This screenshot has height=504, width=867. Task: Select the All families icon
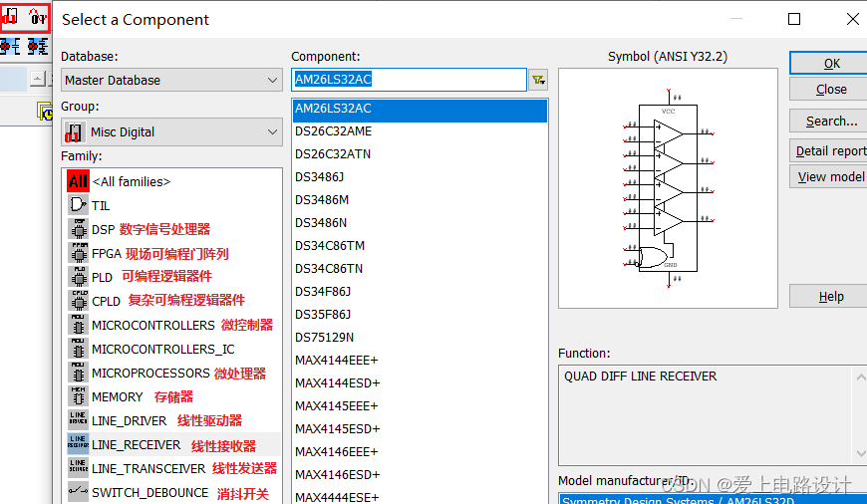coord(78,180)
